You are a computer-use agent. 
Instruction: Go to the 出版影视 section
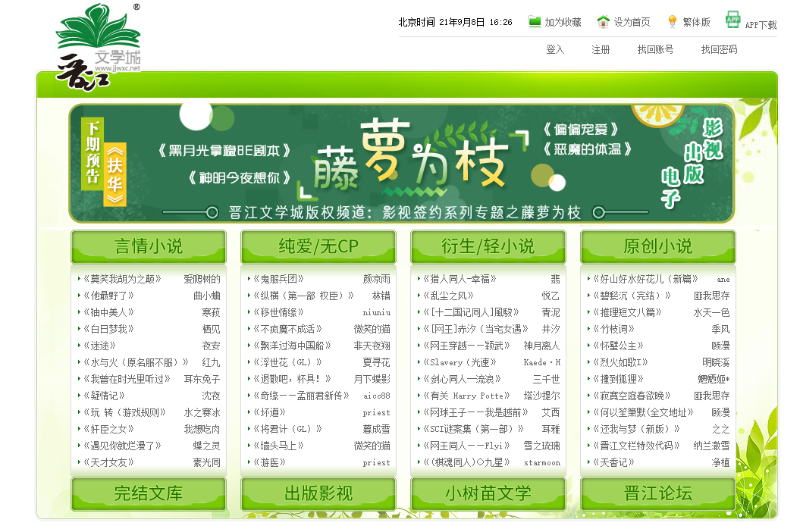tap(318, 493)
